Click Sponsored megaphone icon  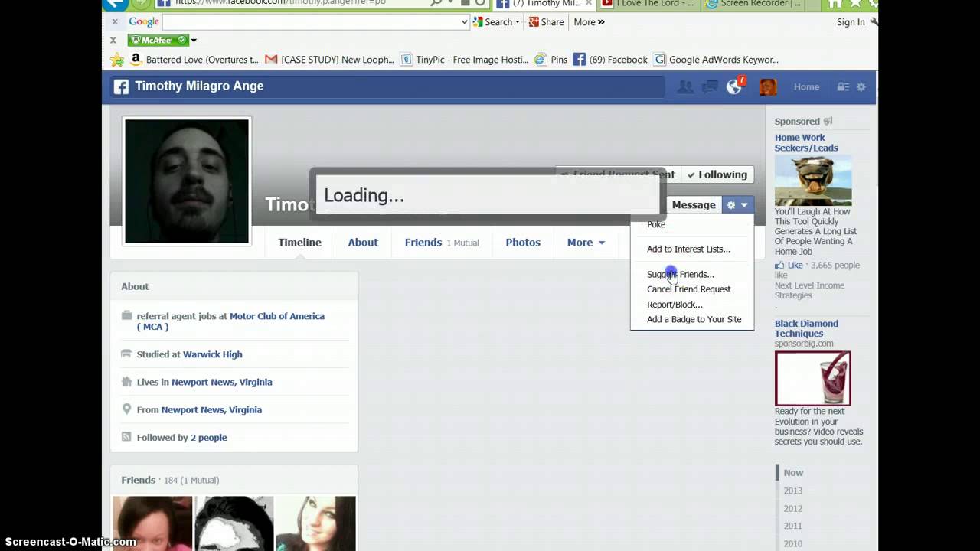(828, 121)
